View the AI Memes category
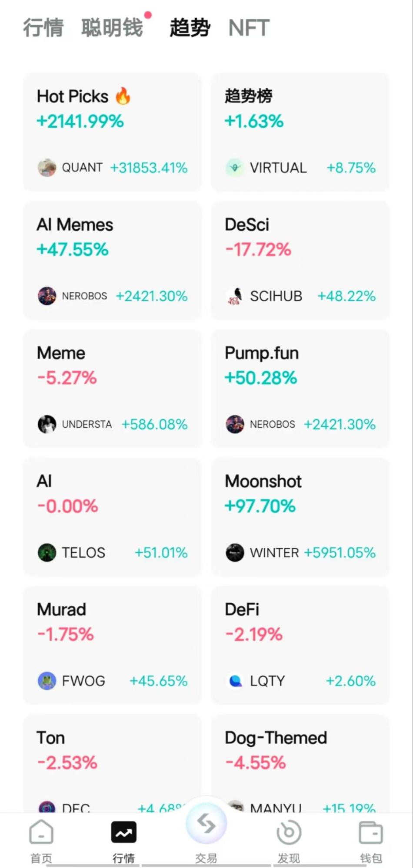This screenshot has width=413, height=868. click(x=112, y=260)
